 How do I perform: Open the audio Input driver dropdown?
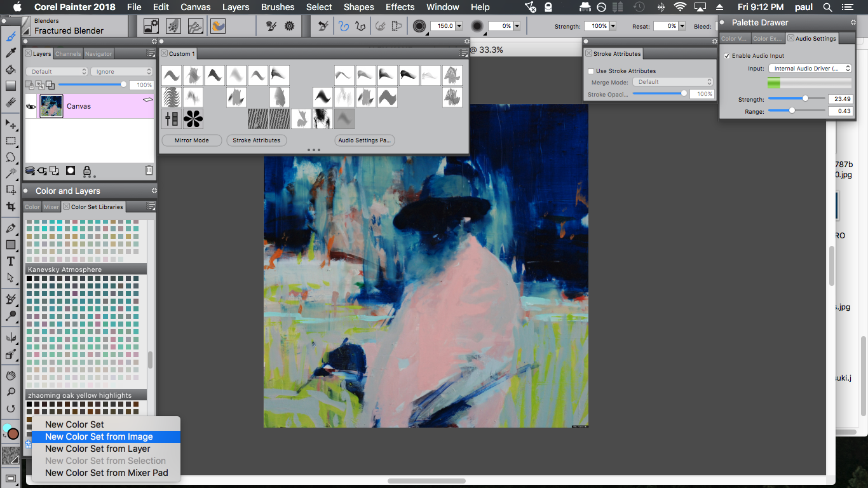pyautogui.click(x=810, y=69)
